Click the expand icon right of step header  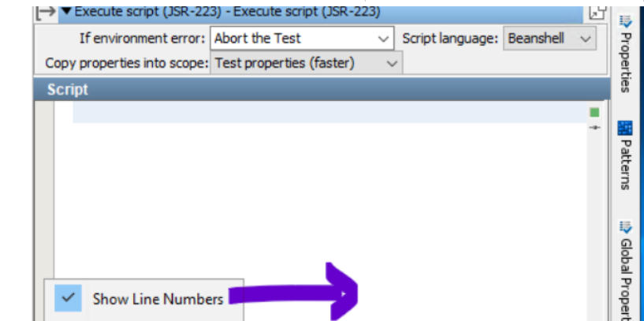click(597, 13)
